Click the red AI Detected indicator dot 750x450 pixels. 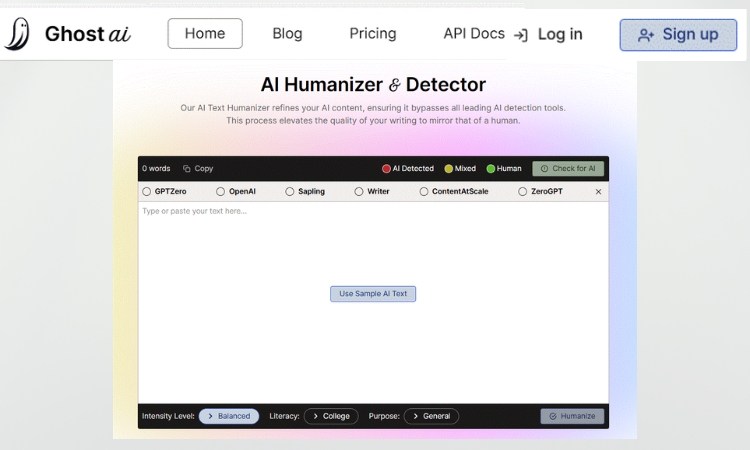386,169
